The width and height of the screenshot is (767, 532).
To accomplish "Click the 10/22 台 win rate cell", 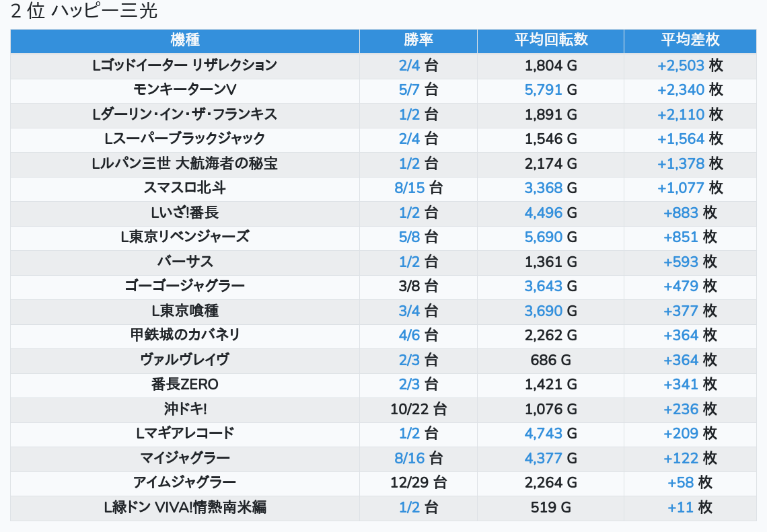I will click(x=418, y=410).
